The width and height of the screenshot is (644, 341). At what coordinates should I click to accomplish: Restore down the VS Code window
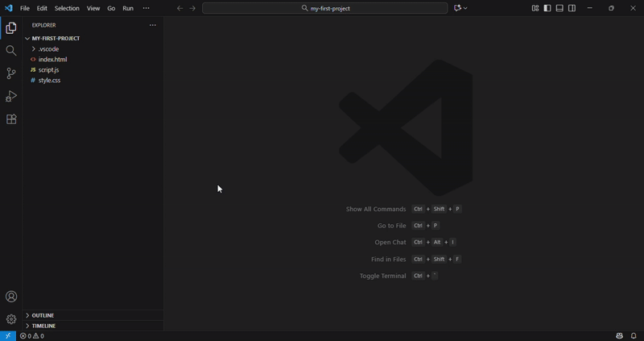pyautogui.click(x=611, y=8)
